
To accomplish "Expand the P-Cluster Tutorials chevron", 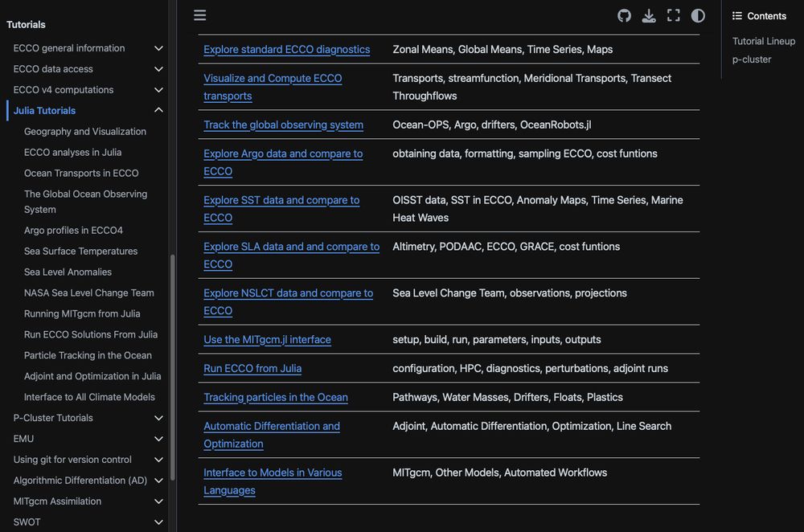I will pos(158,418).
